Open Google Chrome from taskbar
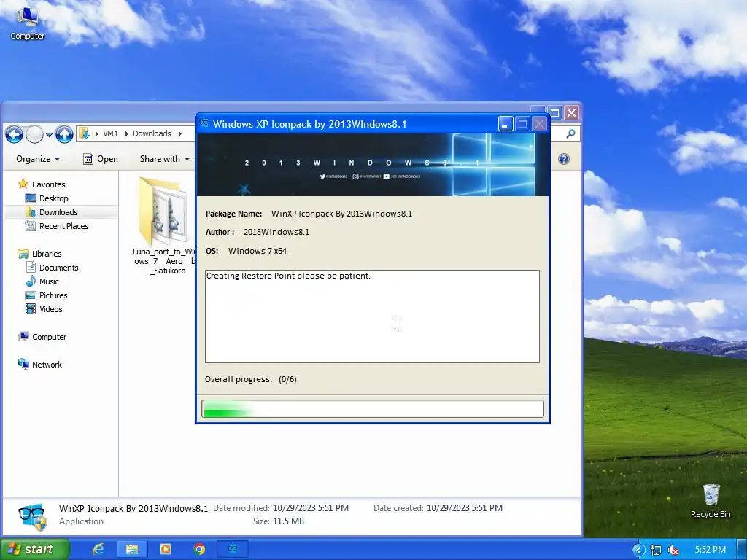 (199, 549)
